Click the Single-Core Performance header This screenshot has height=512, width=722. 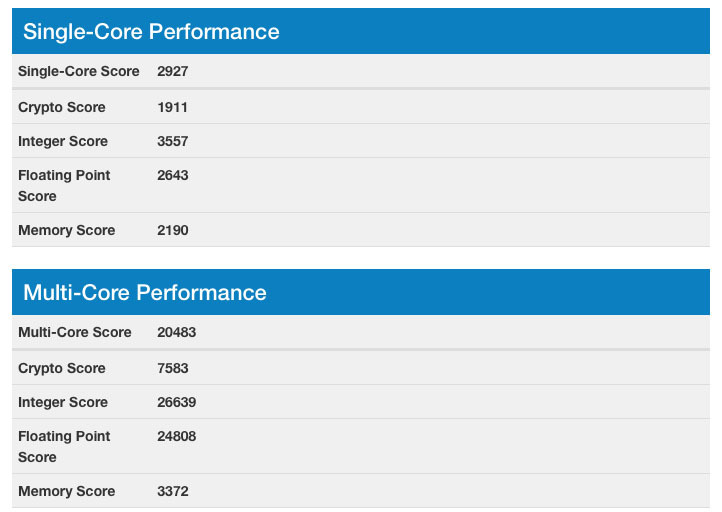click(151, 32)
